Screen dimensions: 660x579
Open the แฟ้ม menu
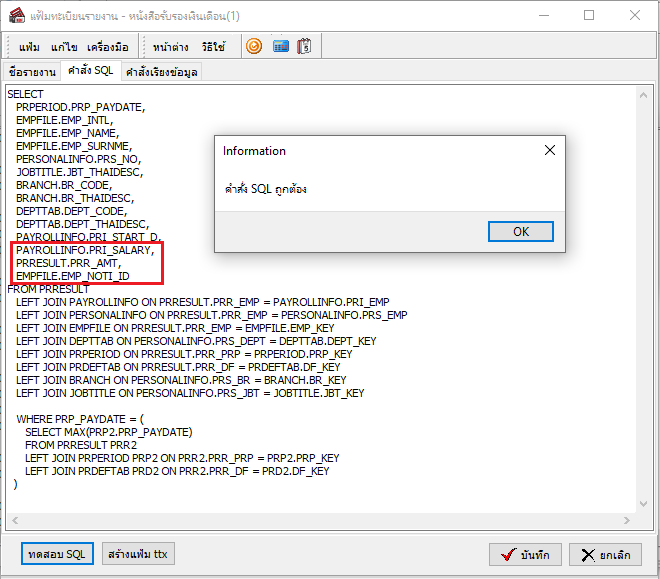[29, 47]
